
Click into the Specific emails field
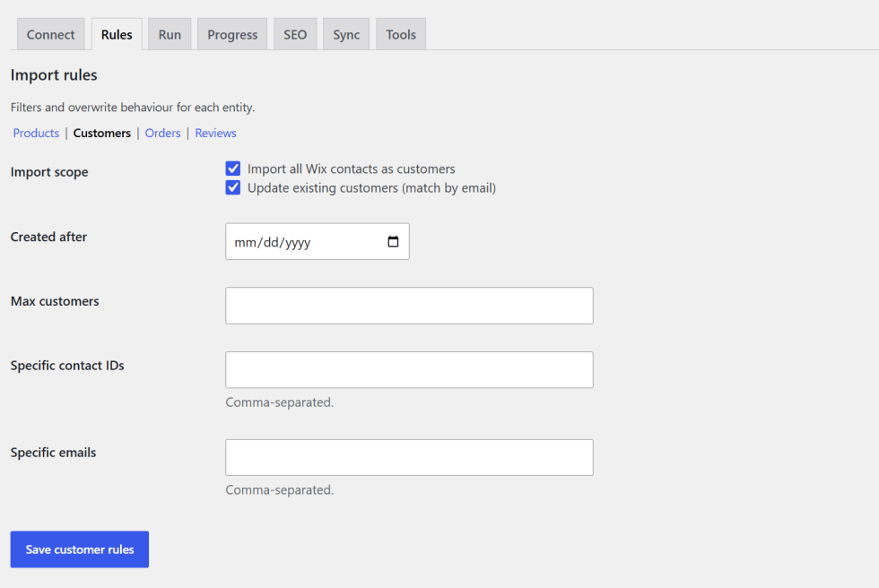[x=409, y=457]
